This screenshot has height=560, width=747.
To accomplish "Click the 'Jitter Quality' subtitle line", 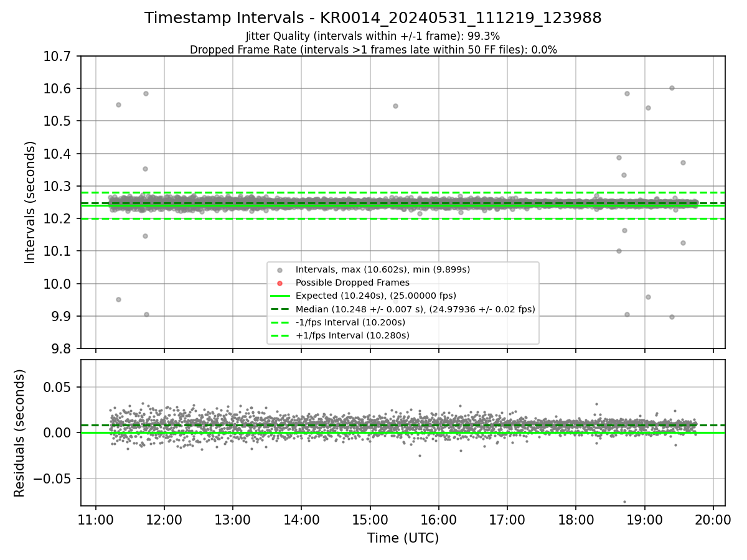I will pos(373,36).
